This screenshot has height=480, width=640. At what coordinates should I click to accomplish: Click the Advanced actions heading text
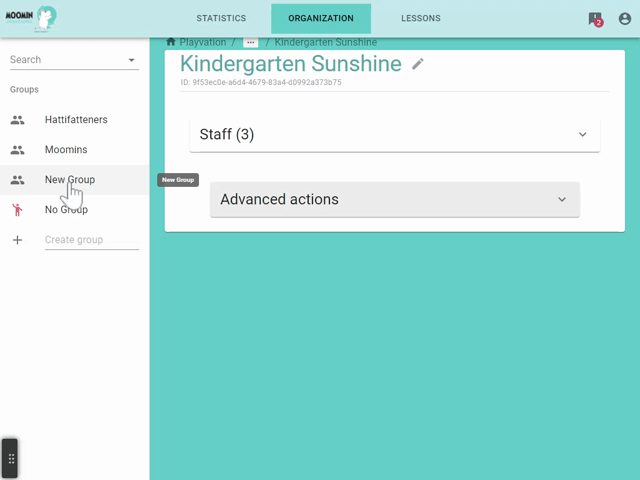pos(280,200)
